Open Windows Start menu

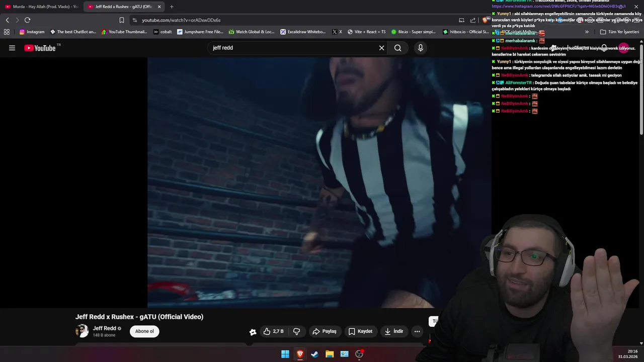[x=285, y=354]
